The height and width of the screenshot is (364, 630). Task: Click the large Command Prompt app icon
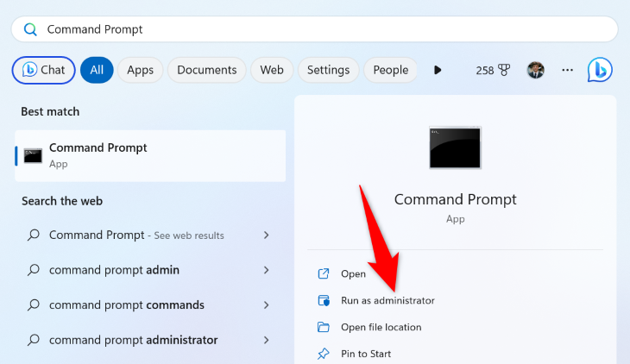[455, 147]
